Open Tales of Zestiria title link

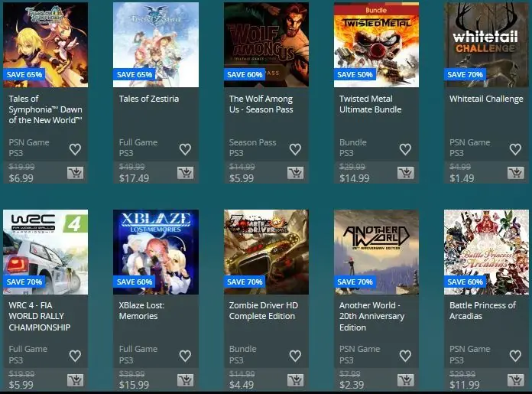pyautogui.click(x=148, y=99)
